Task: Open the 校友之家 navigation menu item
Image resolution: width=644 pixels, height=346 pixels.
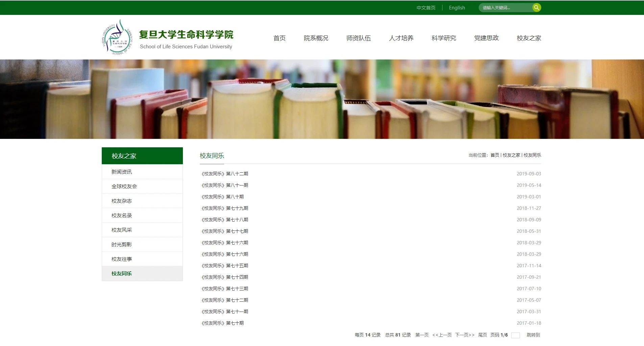Action: (x=528, y=38)
